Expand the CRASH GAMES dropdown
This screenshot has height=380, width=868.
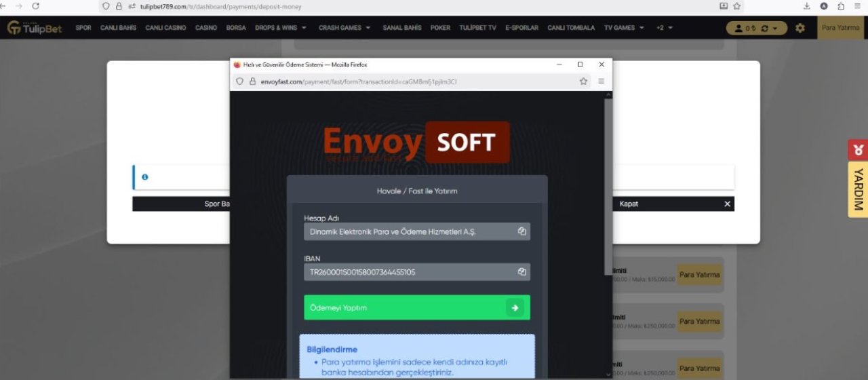tap(344, 28)
